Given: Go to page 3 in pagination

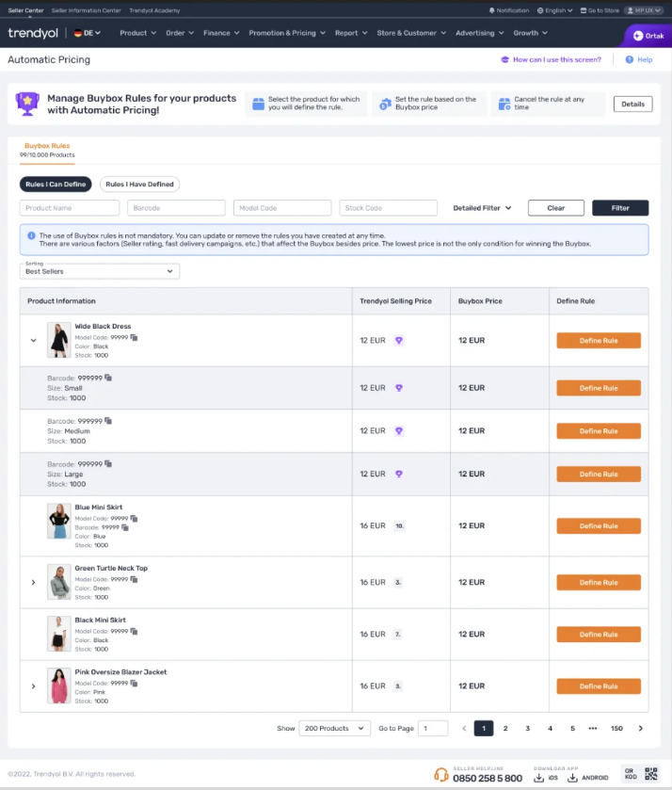Looking at the screenshot, I should tap(527, 729).
